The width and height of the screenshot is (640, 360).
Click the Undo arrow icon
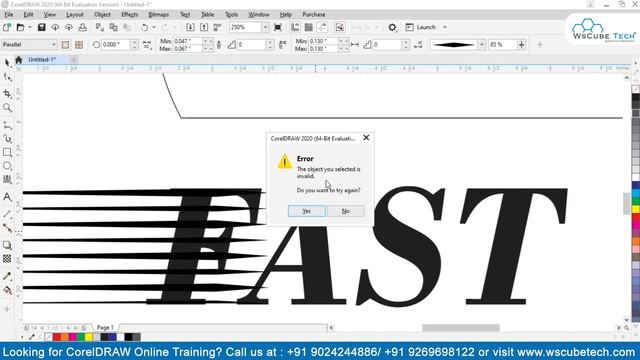tap(144, 27)
